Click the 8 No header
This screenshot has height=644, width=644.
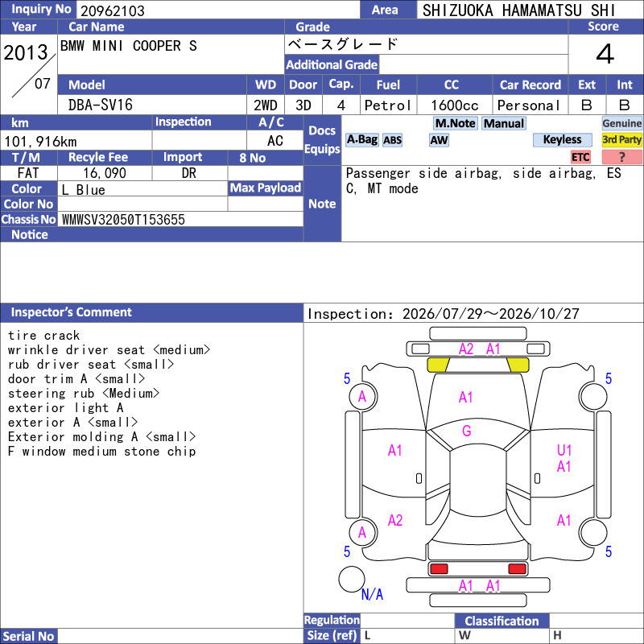coord(252,158)
